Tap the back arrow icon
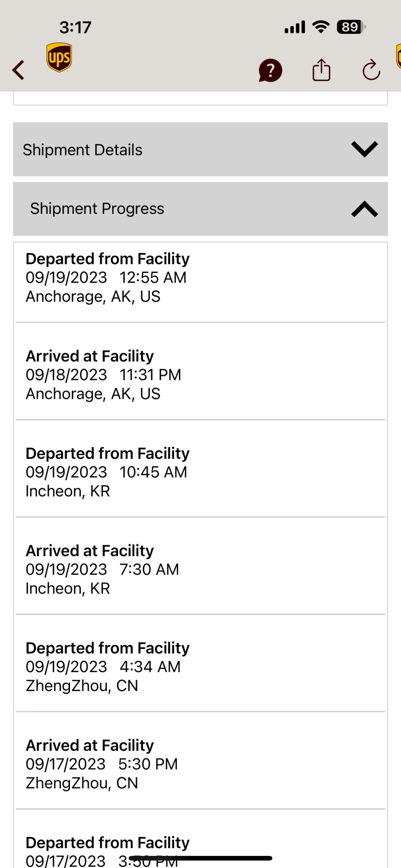The width and height of the screenshot is (401, 868). click(x=18, y=70)
